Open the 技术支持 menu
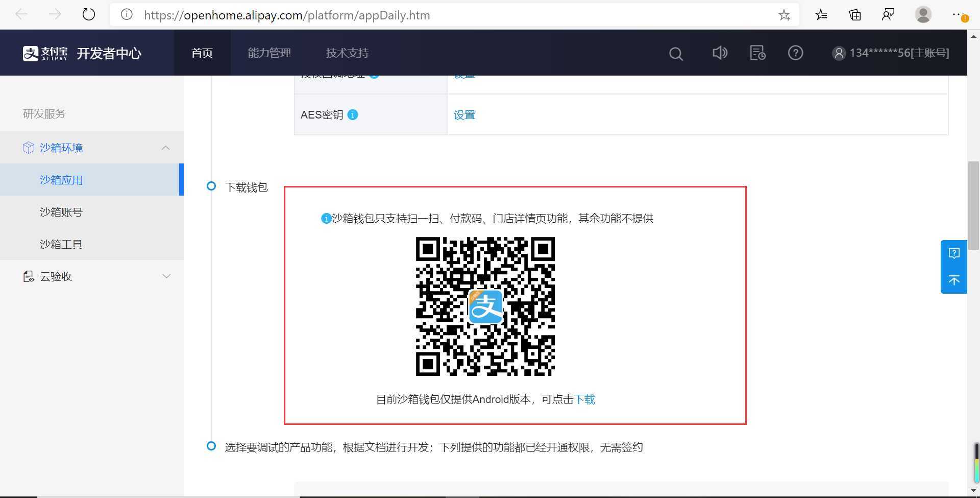This screenshot has height=498, width=980. (347, 53)
